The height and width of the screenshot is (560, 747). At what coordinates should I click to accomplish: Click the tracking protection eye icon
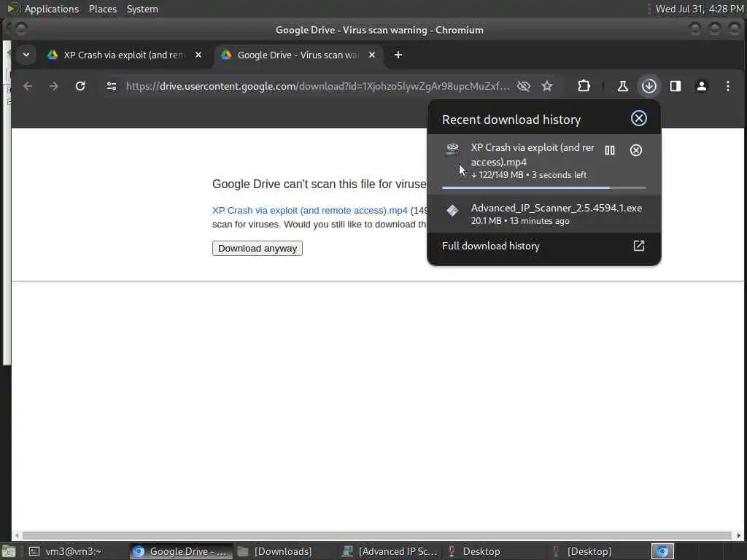click(524, 86)
